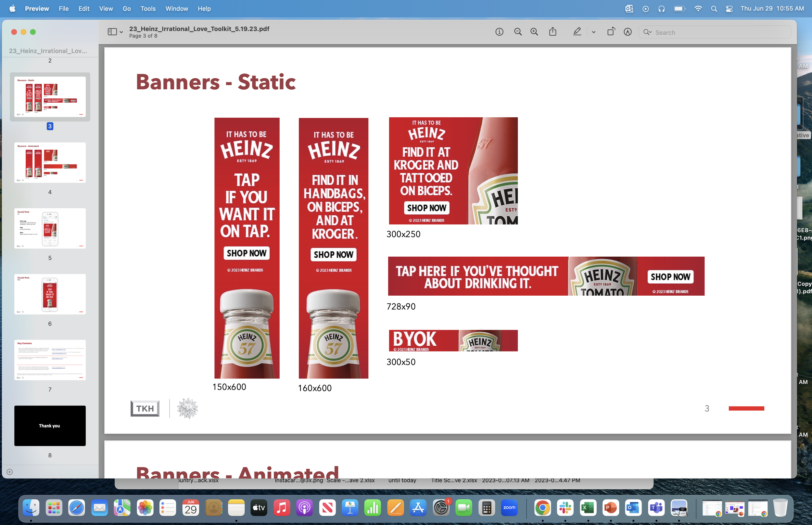Open Outlook menu bar status icon

pyautogui.click(x=629, y=8)
